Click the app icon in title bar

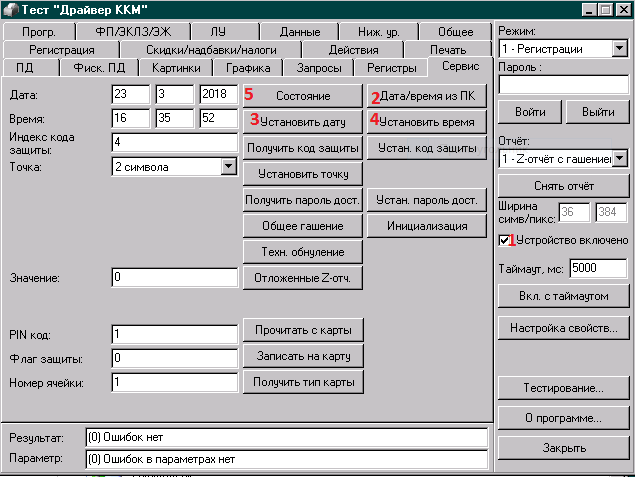(11, 10)
